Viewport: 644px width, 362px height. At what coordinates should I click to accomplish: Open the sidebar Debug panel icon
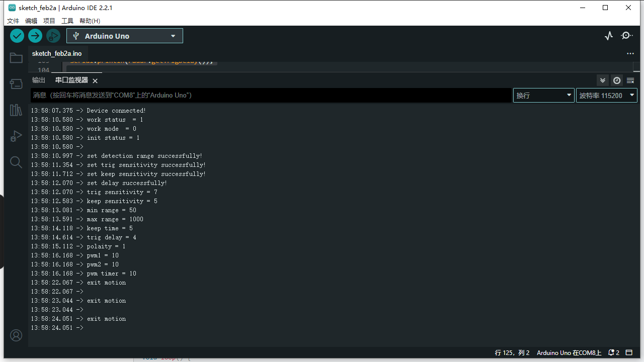[16, 136]
